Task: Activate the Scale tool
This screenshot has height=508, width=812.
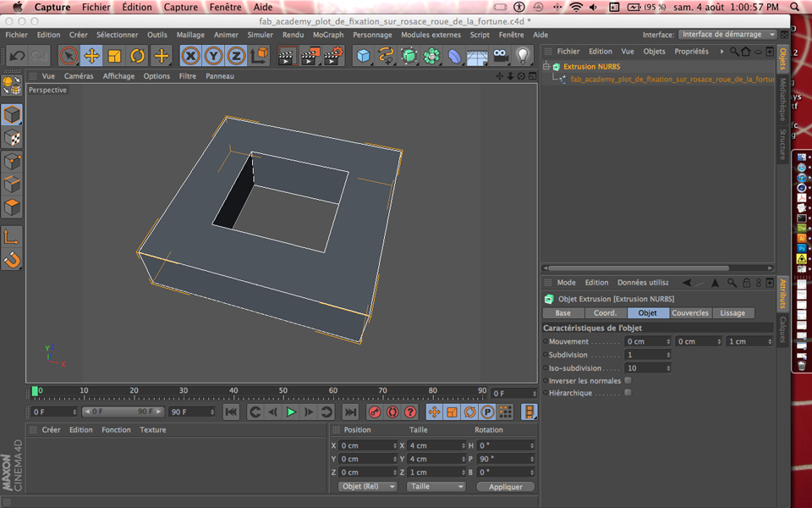Action: (114, 57)
